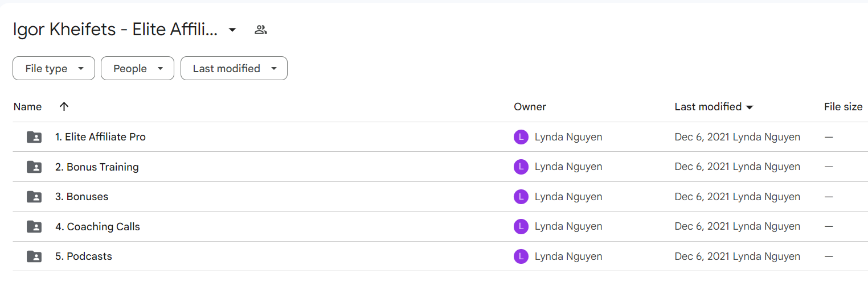Click the Name sort ascending arrow

[64, 106]
